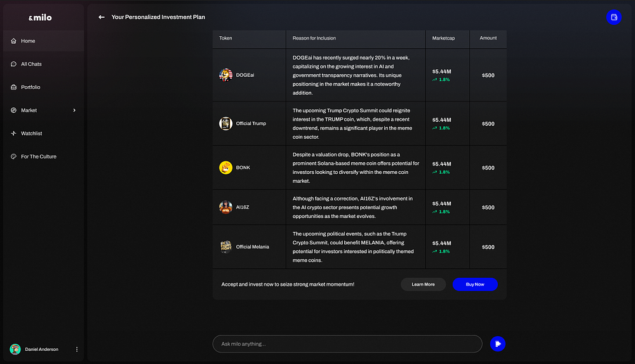Open the three-dot menu beside Daniel Anderson
This screenshot has height=364, width=635.
coord(77,349)
